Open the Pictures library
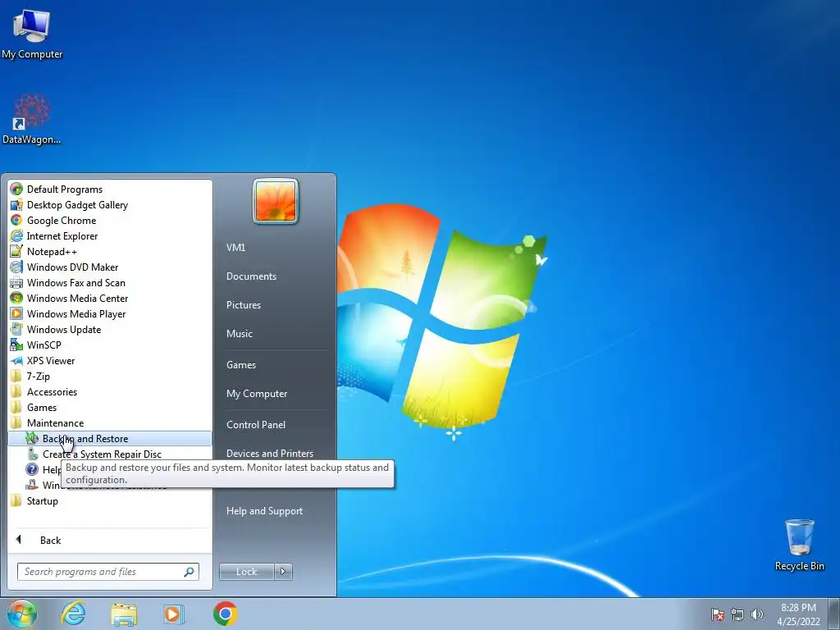The image size is (840, 630). (243, 305)
